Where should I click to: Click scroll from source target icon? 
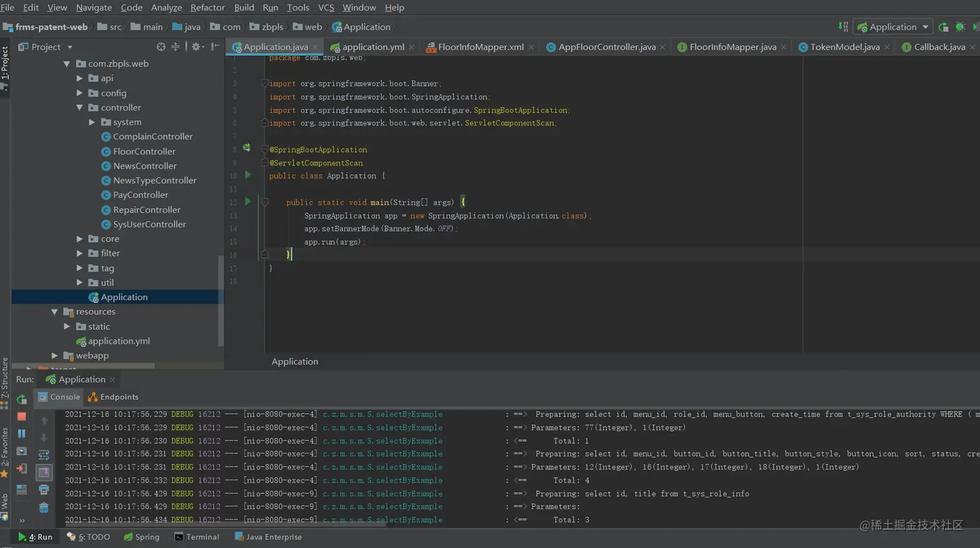[161, 47]
